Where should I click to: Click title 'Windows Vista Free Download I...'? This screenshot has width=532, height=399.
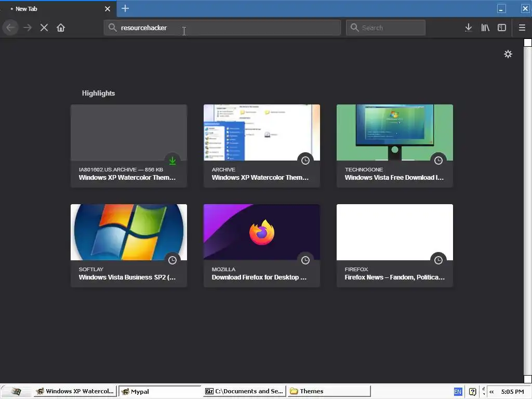pyautogui.click(x=394, y=178)
